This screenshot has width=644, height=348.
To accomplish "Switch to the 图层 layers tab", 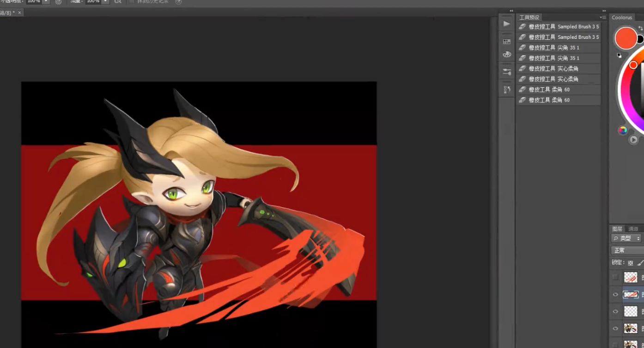I will [617, 229].
